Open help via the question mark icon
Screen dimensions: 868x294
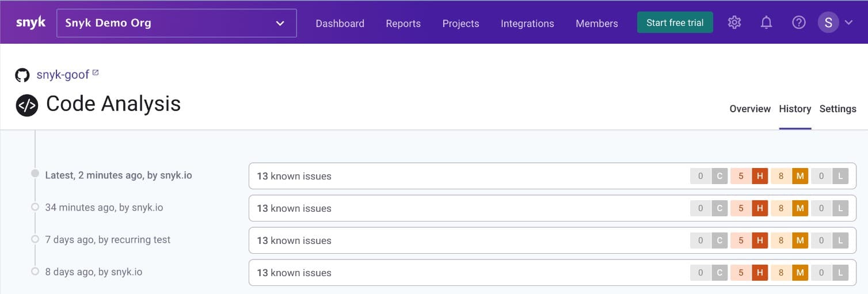click(x=798, y=22)
